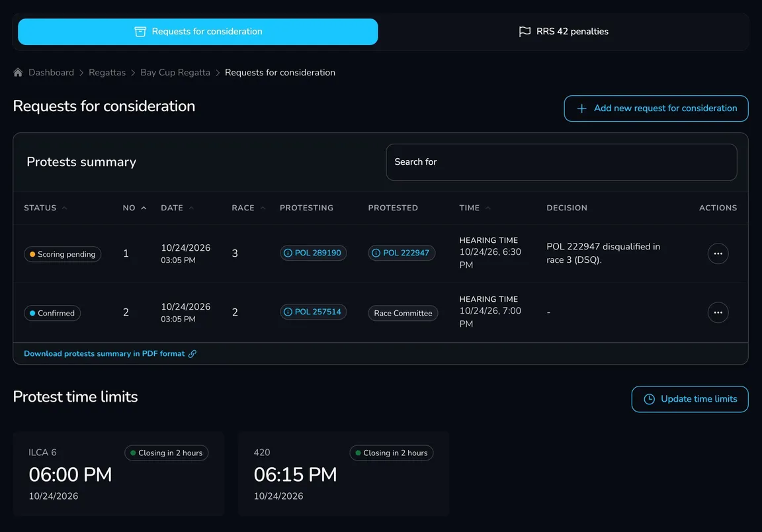Screen dimensions: 762x532
Task: Select the 420 time limit card
Action: click(343, 474)
